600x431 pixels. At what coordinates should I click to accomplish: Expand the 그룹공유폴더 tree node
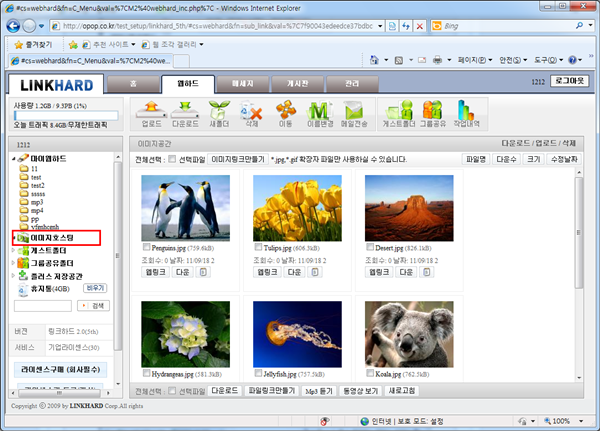[x=13, y=263]
